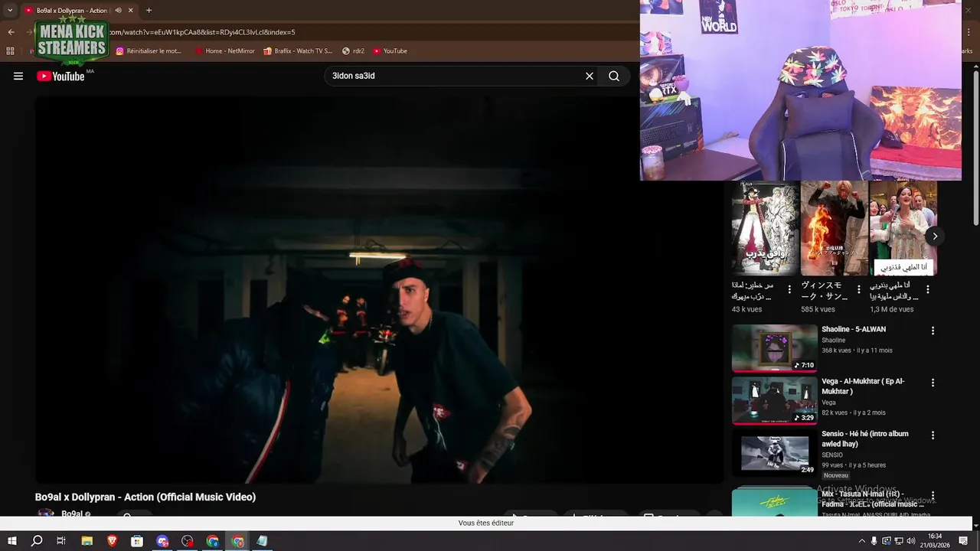Open options menu for the 43 k vues Short
Viewport: 980px width, 551px height.
click(x=789, y=290)
